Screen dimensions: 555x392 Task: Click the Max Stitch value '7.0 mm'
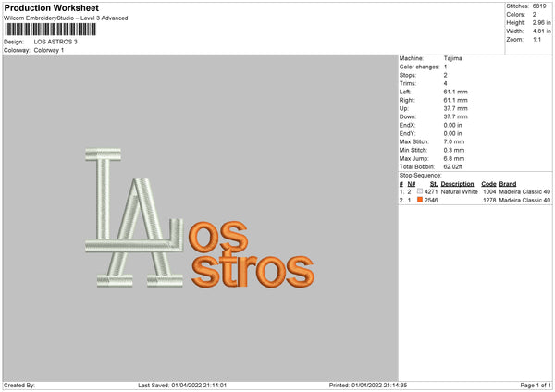[x=454, y=141]
